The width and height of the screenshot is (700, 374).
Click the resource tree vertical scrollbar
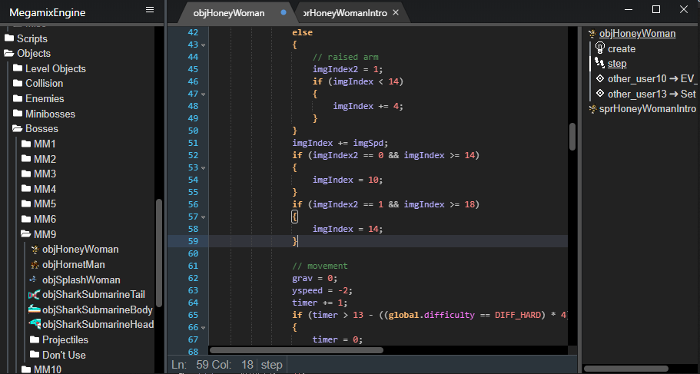coord(158,252)
